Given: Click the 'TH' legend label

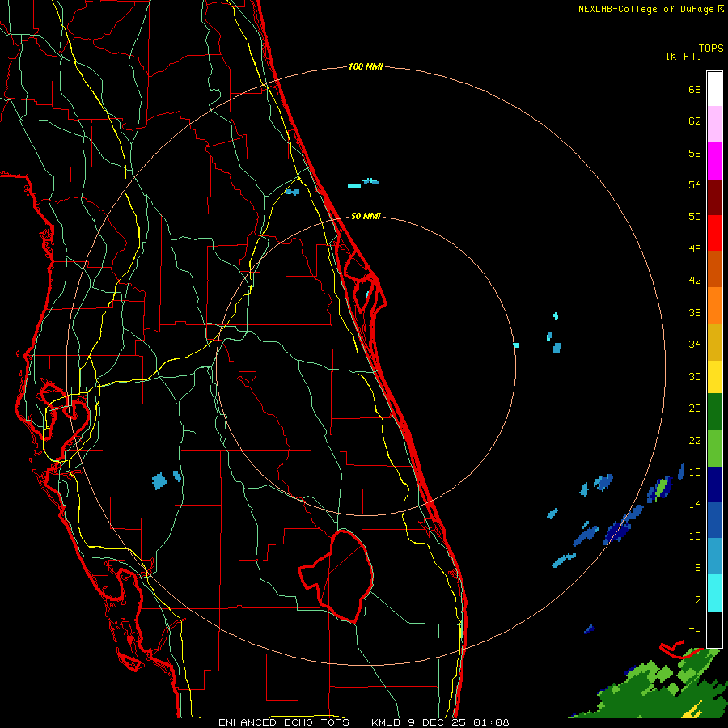Looking at the screenshot, I should [695, 632].
